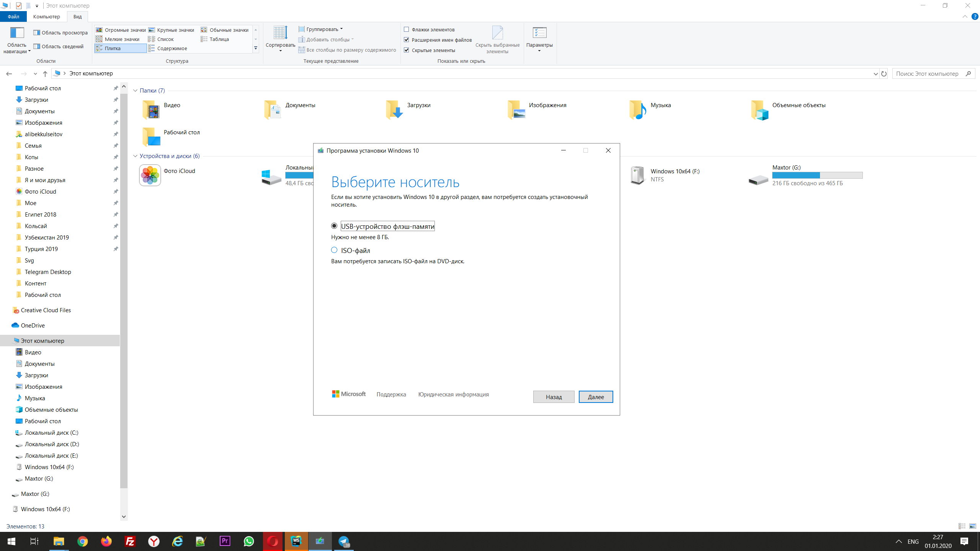This screenshot has width=980, height=551.
Task: Select List (Список) view layout
Action: (x=161, y=39)
